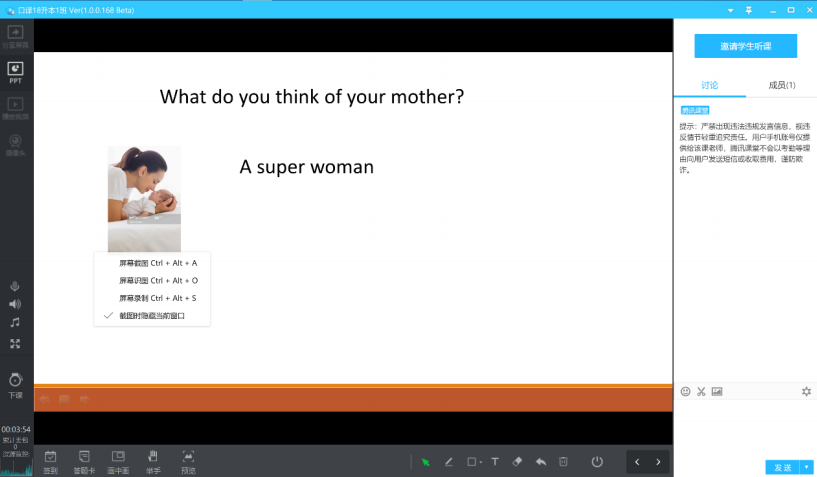Image resolution: width=817 pixels, height=477 pixels.
Task: Click the 邀请学生听课 button
Action: (x=745, y=46)
